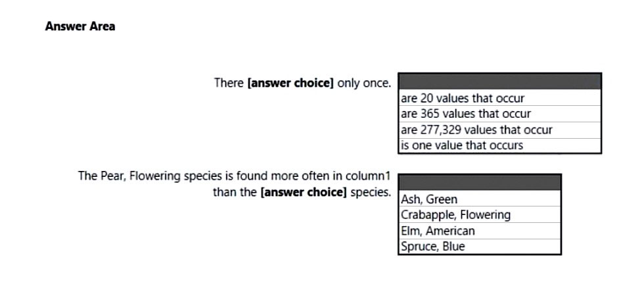Open the first answer choice dropdown header
This screenshot has height=290, width=644.
coord(500,82)
